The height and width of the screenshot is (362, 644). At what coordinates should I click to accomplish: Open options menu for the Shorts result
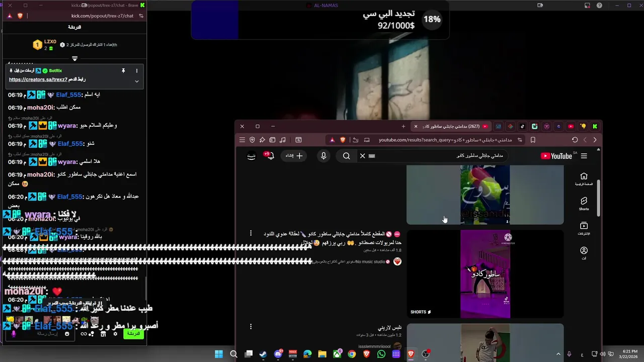(x=251, y=233)
